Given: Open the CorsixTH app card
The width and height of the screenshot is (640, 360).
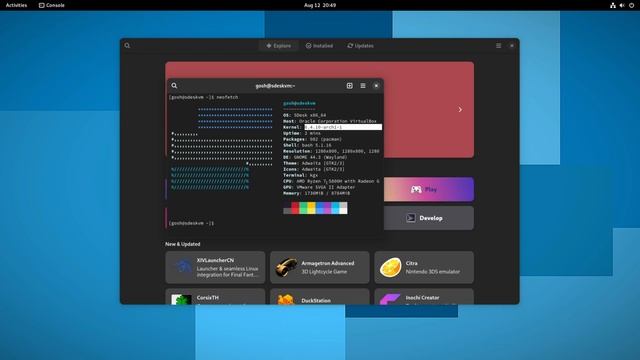Looking at the screenshot, I should 215,297.
